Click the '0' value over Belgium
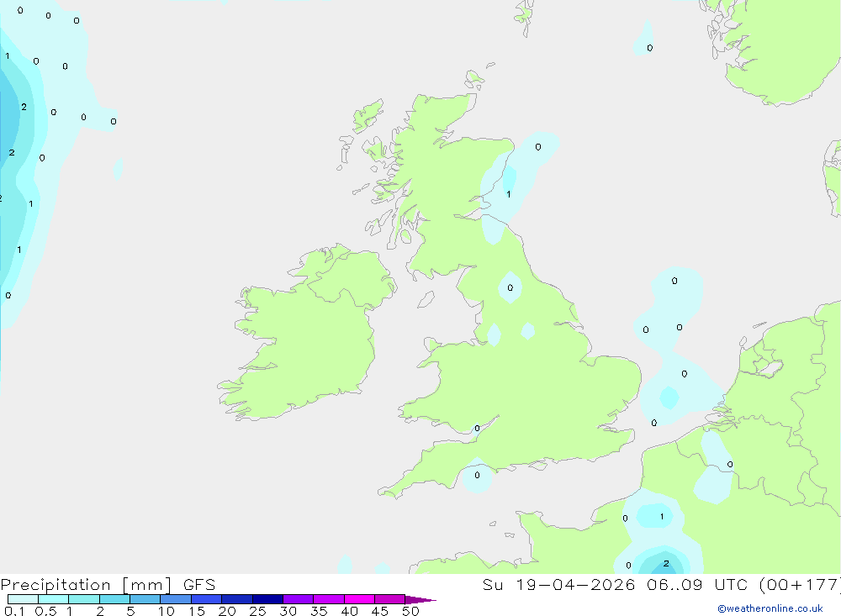 click(730, 464)
